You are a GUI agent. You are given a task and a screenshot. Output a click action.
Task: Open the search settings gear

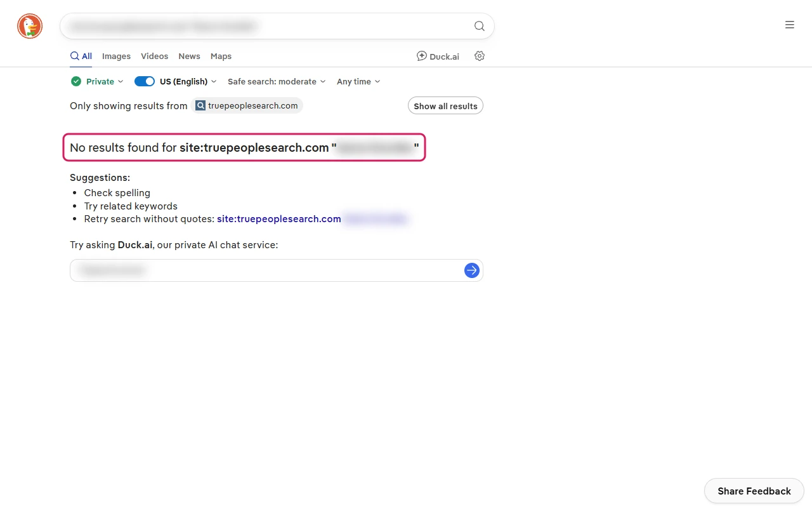[x=480, y=56]
